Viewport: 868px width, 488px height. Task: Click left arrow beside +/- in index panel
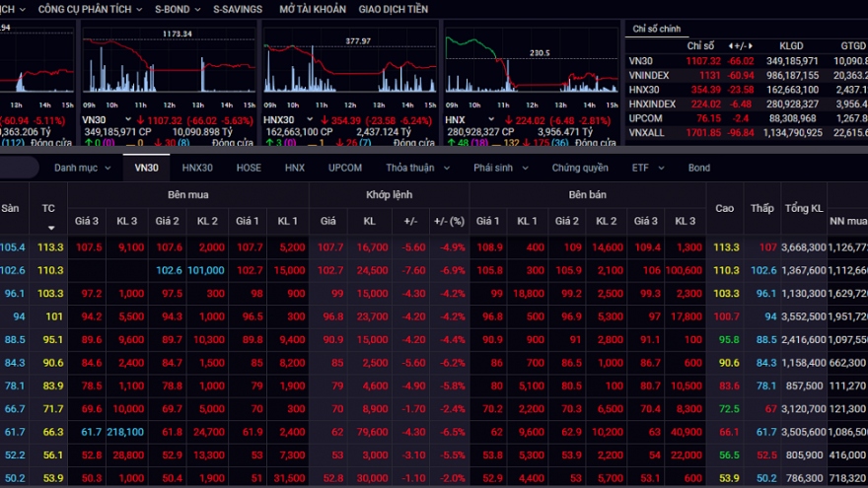[x=731, y=45]
